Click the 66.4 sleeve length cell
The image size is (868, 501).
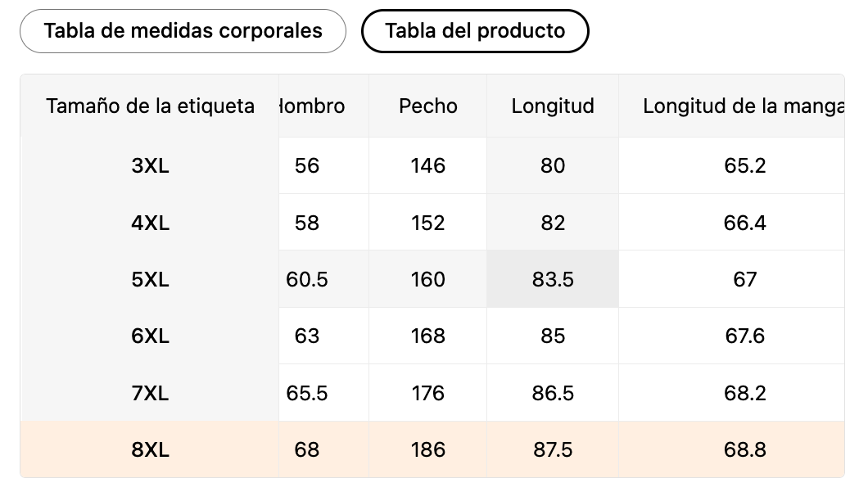pyautogui.click(x=745, y=223)
